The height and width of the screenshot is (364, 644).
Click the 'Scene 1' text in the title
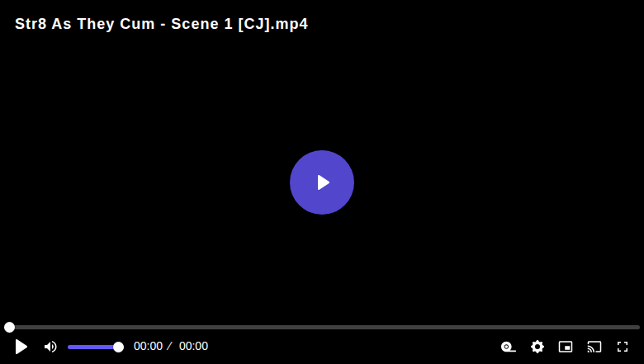[x=201, y=24]
